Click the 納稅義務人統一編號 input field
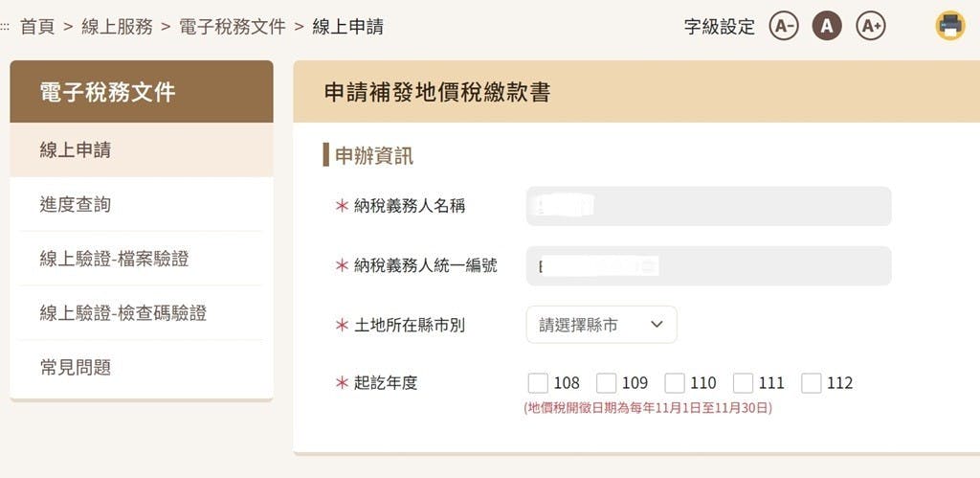 tap(708, 266)
